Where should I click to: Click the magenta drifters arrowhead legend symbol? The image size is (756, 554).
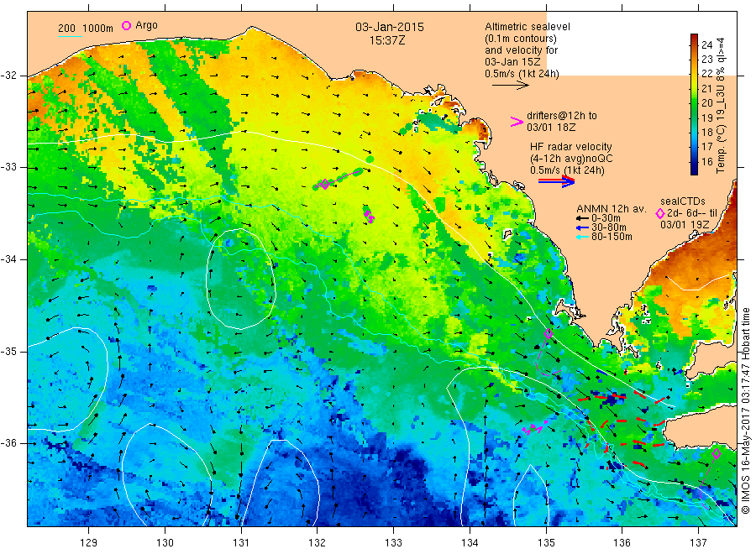[x=517, y=122]
